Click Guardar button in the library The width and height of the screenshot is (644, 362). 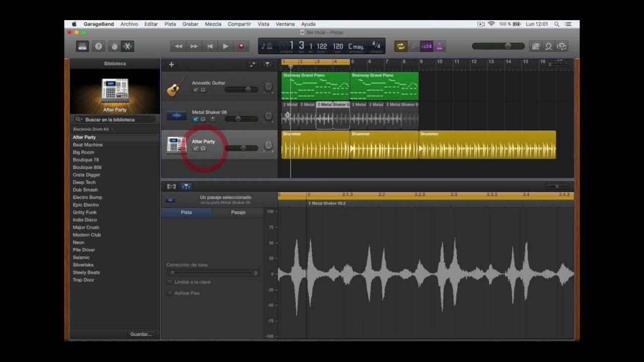coord(141,334)
